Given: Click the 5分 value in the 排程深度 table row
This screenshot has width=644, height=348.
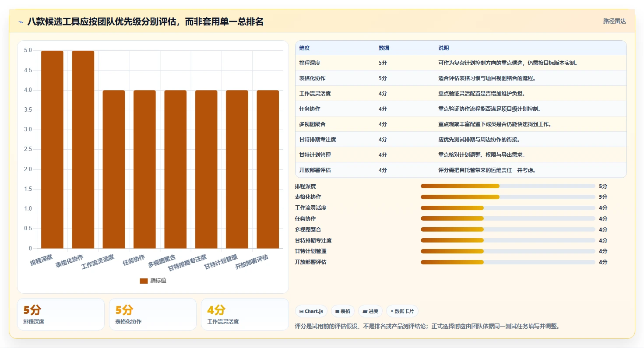Looking at the screenshot, I should pyautogui.click(x=383, y=63).
